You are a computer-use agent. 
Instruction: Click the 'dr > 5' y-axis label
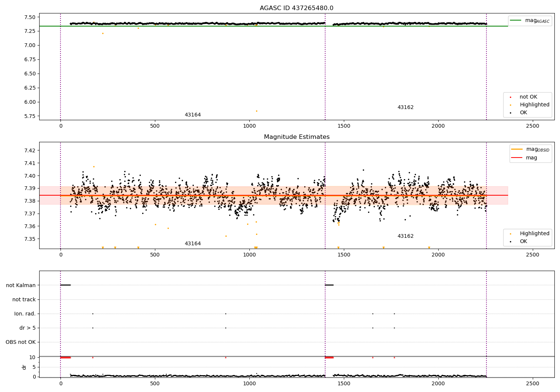28,328
